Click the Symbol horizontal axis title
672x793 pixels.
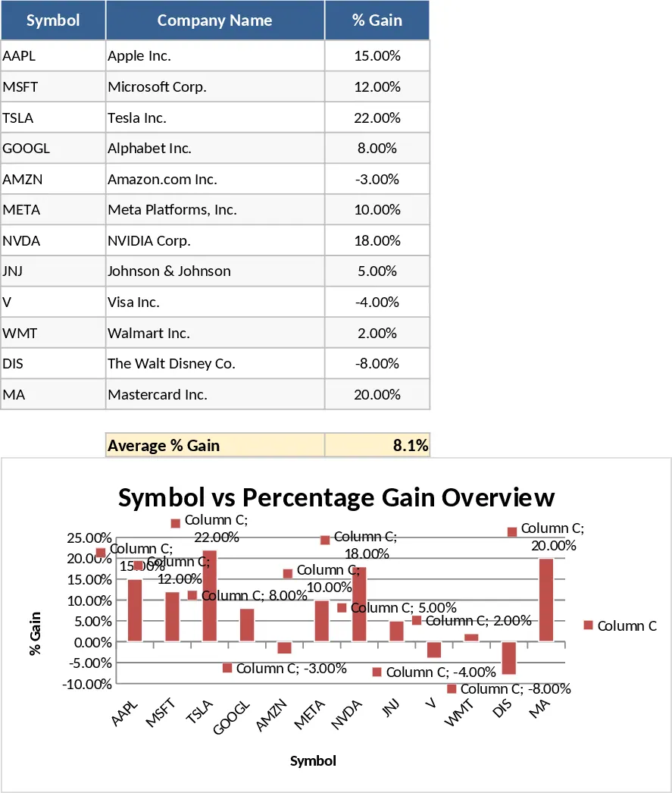click(x=313, y=760)
